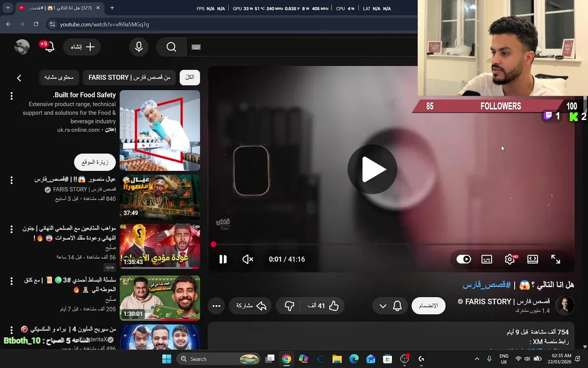588x368 pixels.
Task: Select the YouTube هل انا التالي browser tab
Action: click(60, 8)
